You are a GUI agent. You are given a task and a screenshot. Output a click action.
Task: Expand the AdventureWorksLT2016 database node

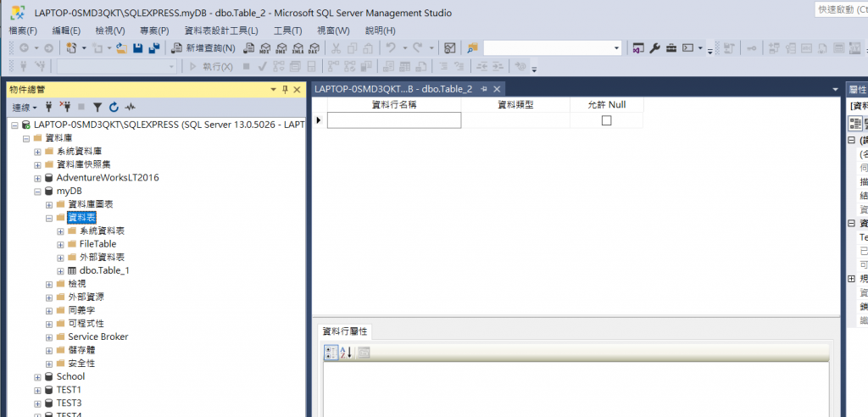coord(37,178)
